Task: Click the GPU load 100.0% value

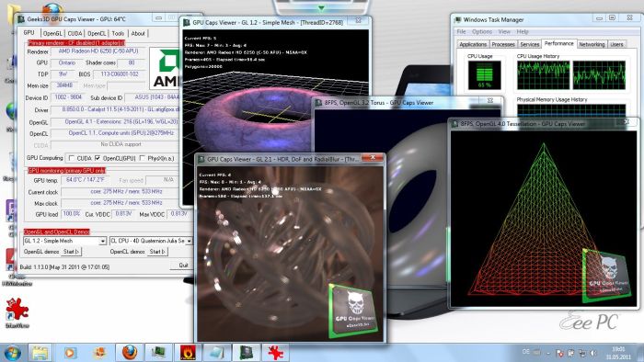Action: [x=72, y=213]
